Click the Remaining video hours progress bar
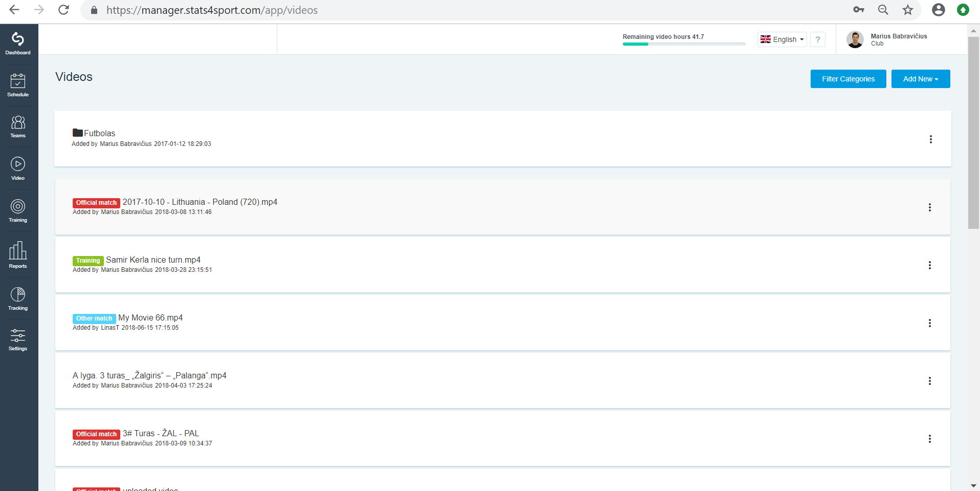Screen dimensions: 980x491 (684, 44)
